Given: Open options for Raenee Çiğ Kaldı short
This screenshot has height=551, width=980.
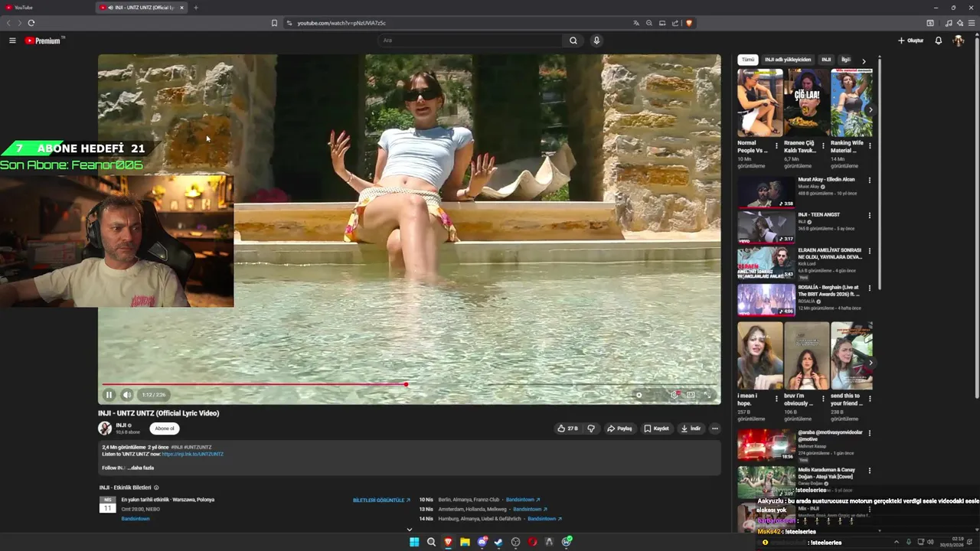Looking at the screenshot, I should pos(823,145).
